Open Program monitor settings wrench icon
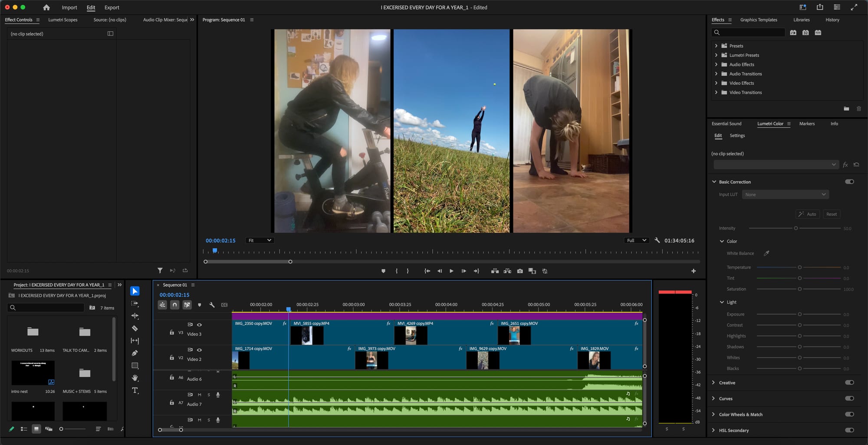868x445 pixels. coord(657,240)
